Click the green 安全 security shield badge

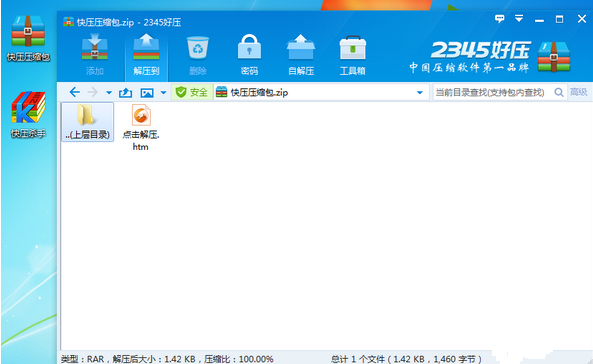point(191,92)
